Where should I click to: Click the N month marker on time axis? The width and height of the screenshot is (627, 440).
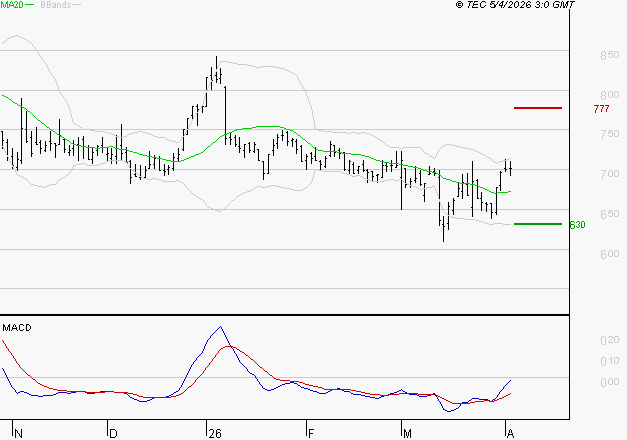18,434
